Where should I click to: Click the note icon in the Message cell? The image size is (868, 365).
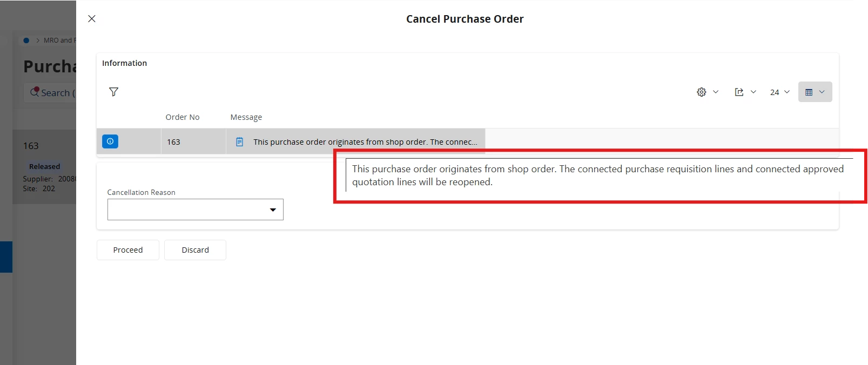(239, 142)
